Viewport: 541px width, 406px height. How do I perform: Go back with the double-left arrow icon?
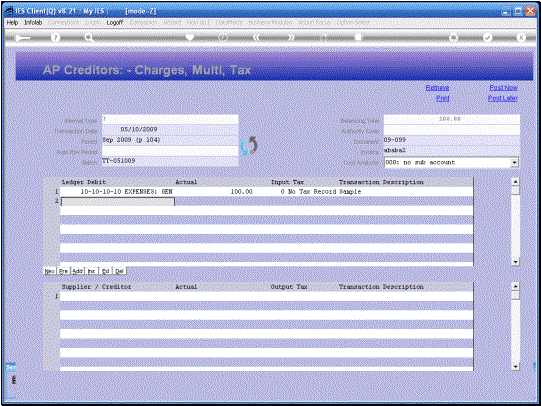coord(256,37)
